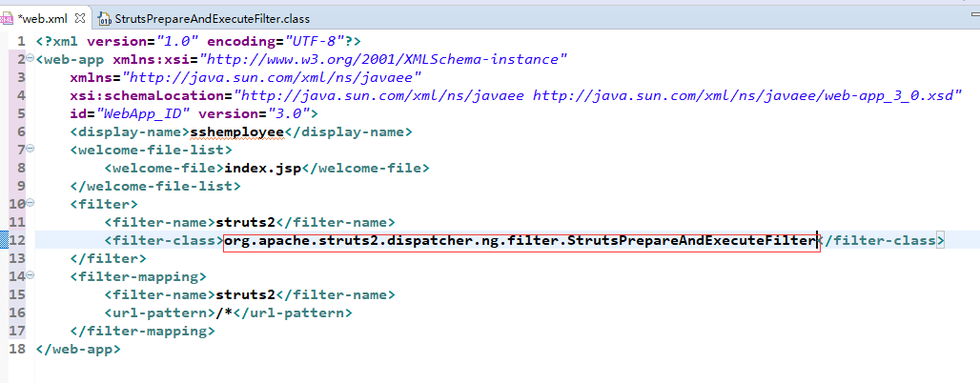Image resolution: width=980 pixels, height=383 pixels.
Task: Collapse the welcome-file-list fold on line 7
Action: (30, 149)
